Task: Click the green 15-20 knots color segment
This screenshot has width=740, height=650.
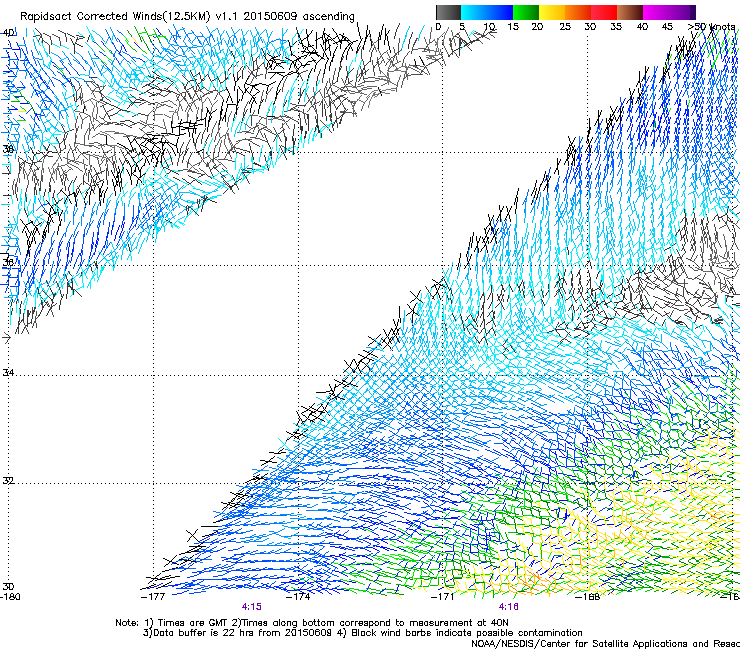Action: pyautogui.click(x=526, y=12)
